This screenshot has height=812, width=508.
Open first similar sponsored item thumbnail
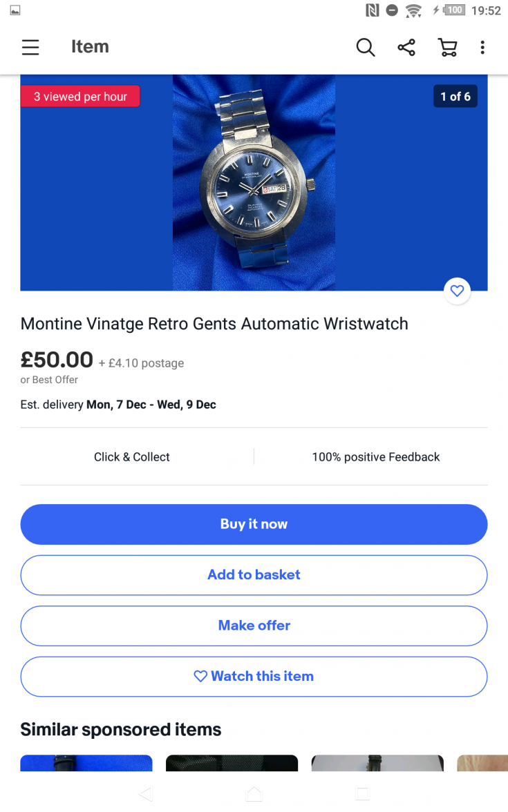pos(86,762)
